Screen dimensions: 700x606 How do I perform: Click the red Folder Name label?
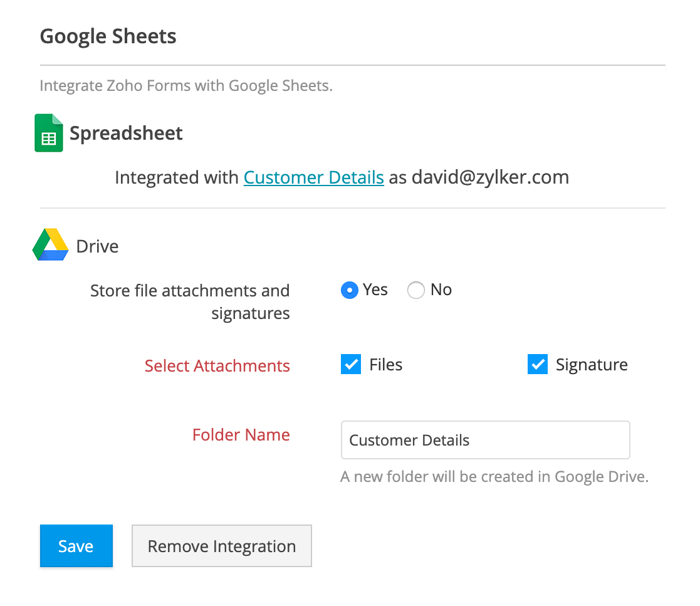coord(241,434)
